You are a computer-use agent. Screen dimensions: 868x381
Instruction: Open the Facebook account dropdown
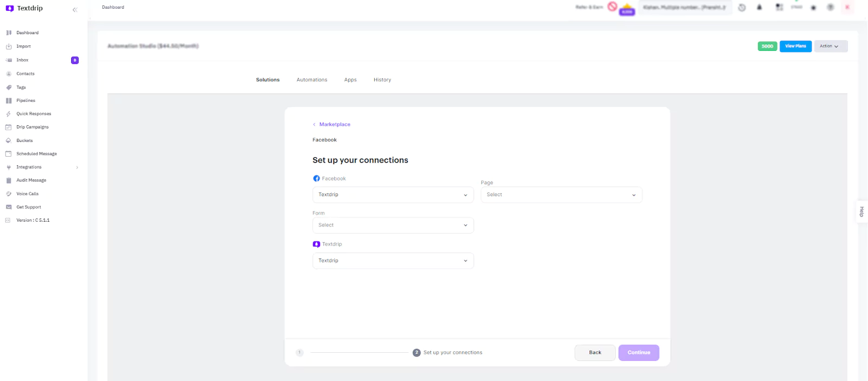pos(393,195)
